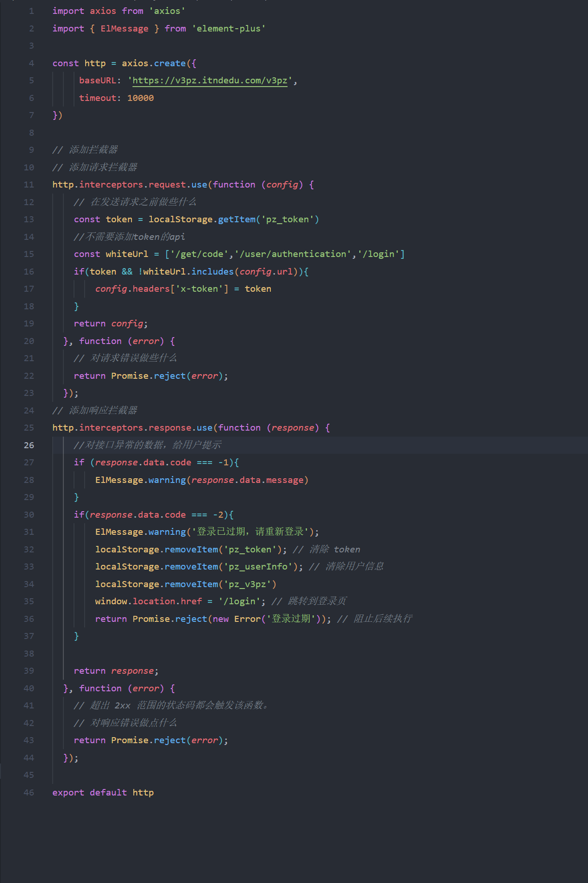Click the 'pz_v3pz' string on line 34
588x883 pixels.
(247, 584)
